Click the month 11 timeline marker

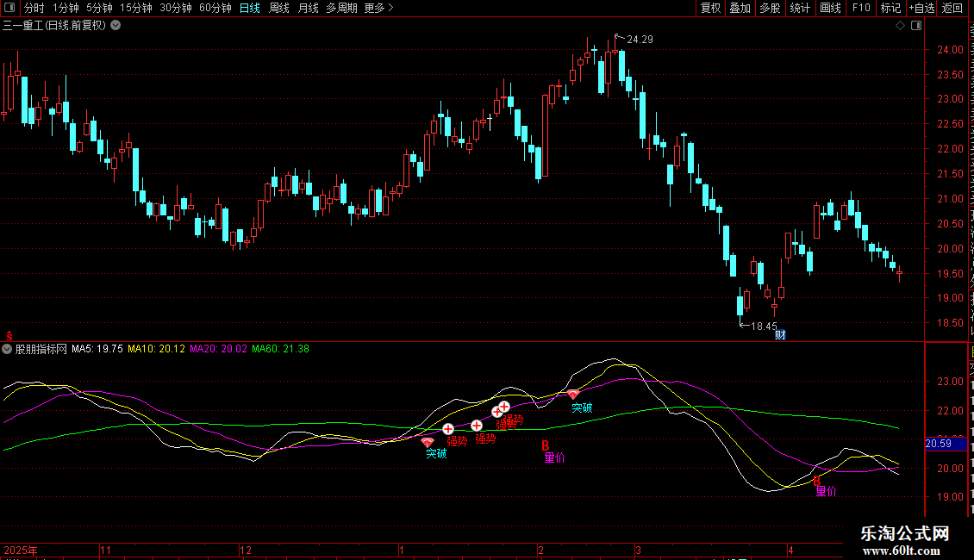(106, 550)
